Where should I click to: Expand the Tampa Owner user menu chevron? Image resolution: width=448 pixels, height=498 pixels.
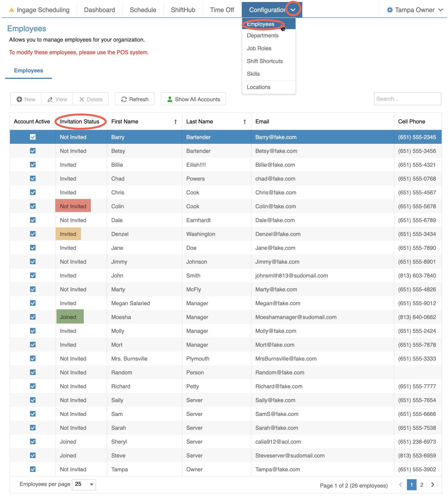(441, 10)
